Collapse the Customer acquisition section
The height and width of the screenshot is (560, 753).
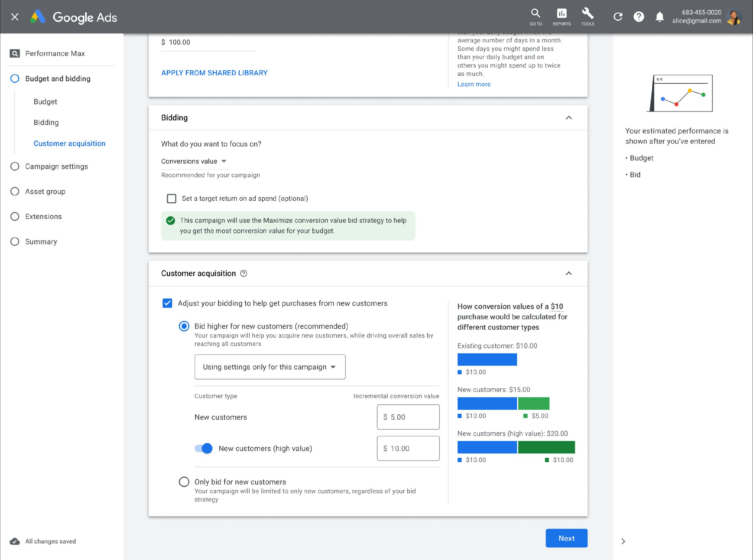[x=569, y=273]
